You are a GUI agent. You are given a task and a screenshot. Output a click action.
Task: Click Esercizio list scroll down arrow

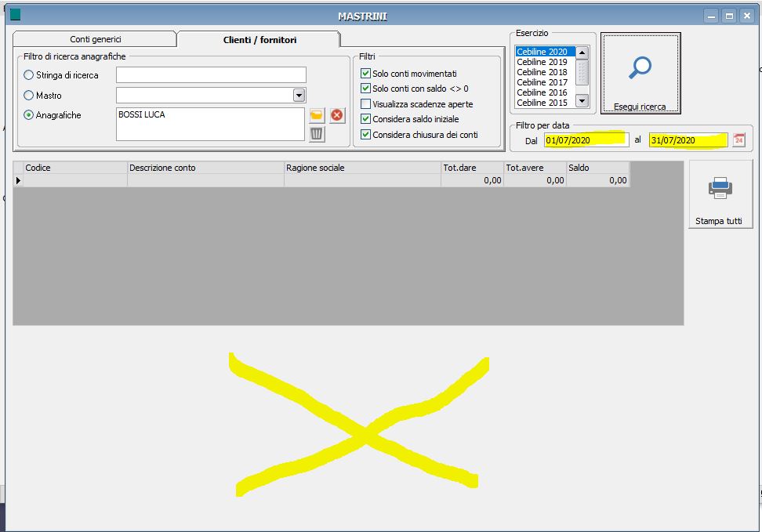click(582, 101)
